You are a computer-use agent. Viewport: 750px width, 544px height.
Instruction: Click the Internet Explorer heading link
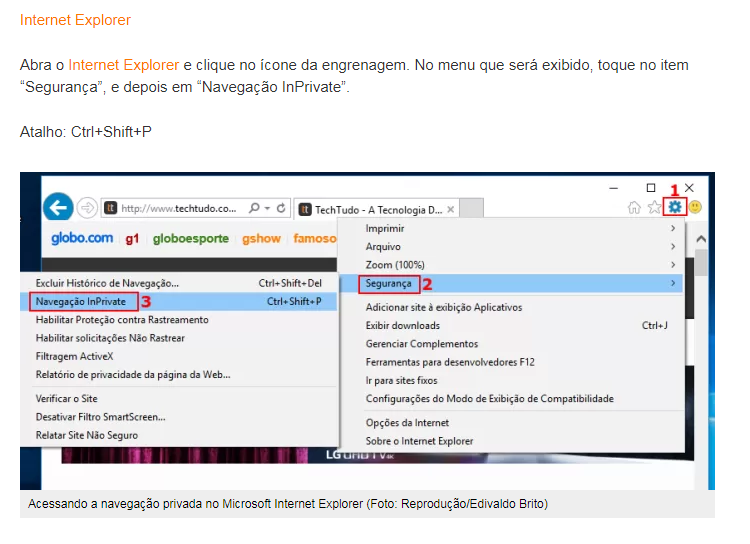click(75, 20)
